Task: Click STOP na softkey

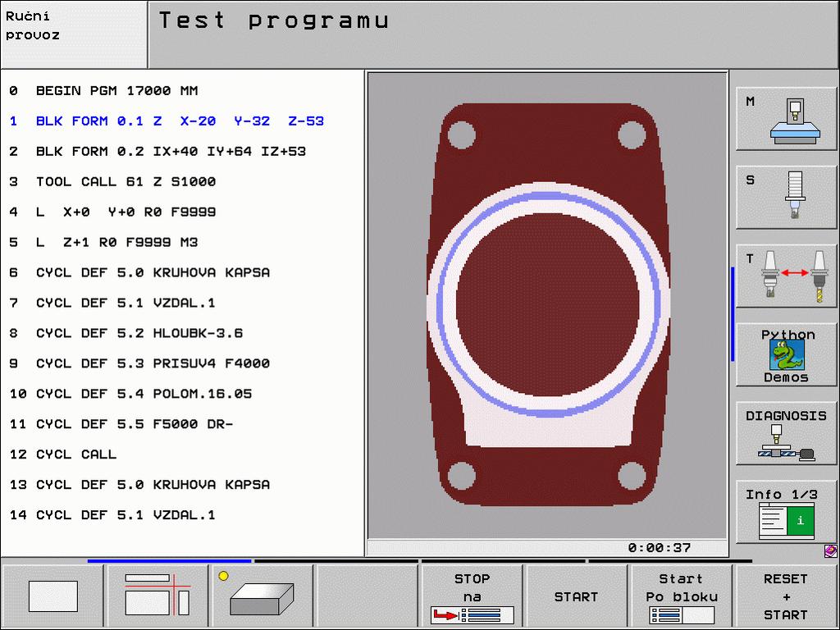Action: click(x=472, y=596)
